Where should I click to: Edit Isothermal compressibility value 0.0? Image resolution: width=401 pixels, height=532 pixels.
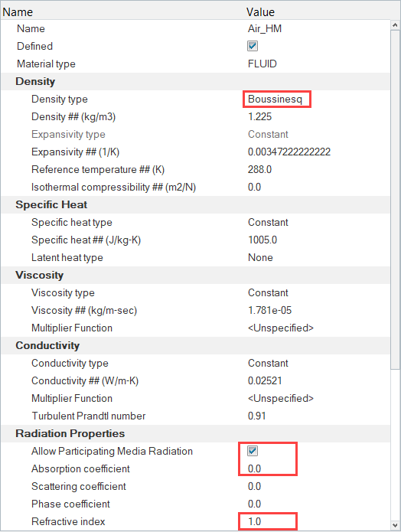click(x=254, y=187)
